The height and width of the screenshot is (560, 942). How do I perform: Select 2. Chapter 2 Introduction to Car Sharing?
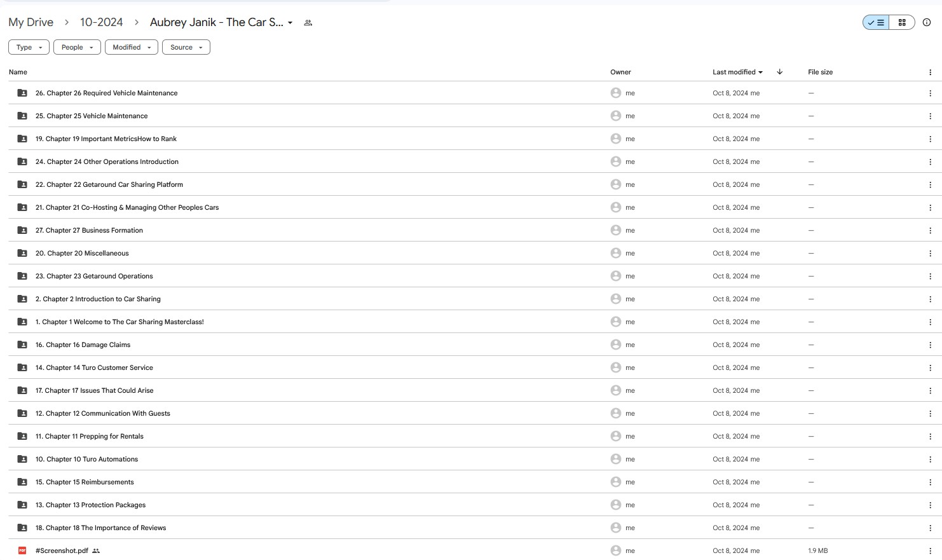click(x=98, y=299)
